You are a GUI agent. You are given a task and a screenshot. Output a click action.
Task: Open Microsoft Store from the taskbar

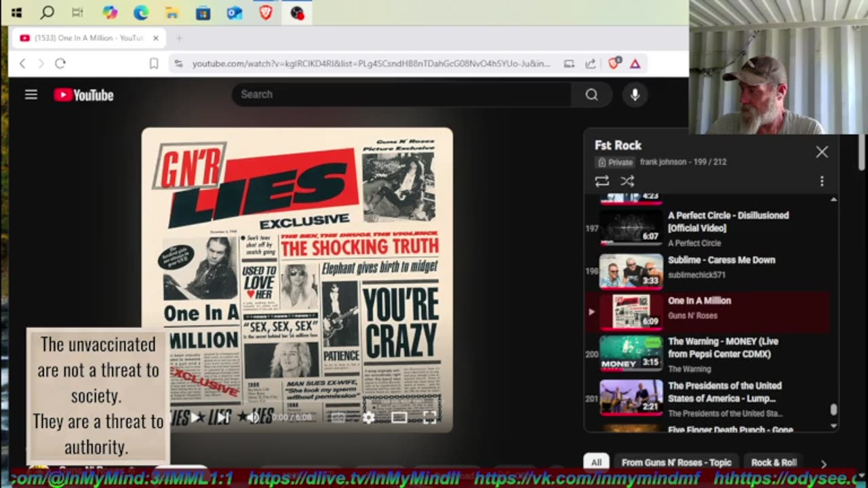203,12
